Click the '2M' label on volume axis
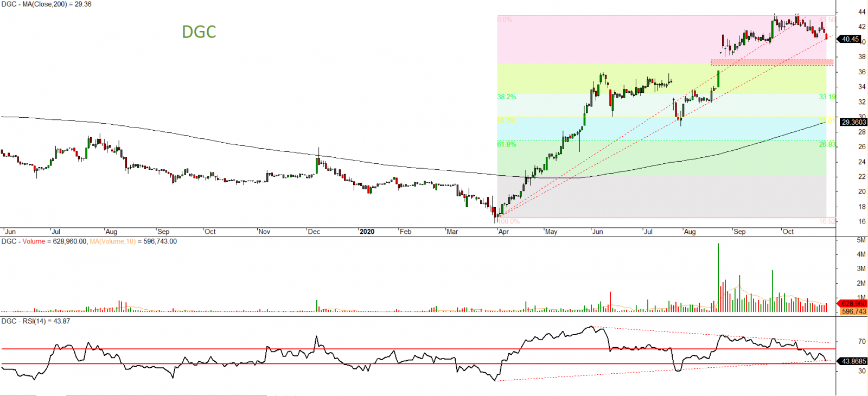The image size is (868, 396). [861, 284]
